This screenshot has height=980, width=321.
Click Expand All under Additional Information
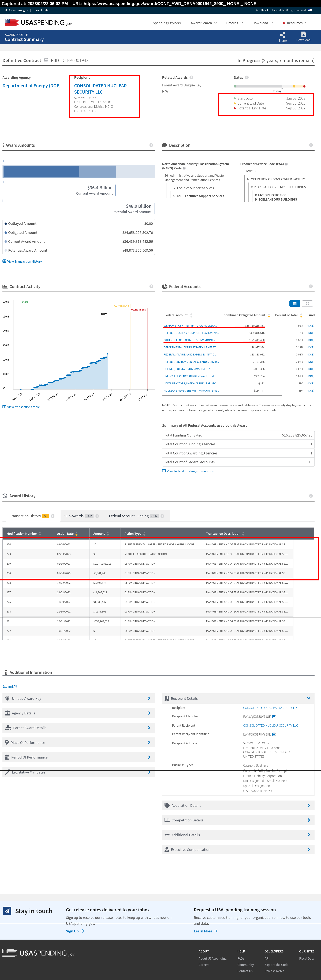[10, 687]
